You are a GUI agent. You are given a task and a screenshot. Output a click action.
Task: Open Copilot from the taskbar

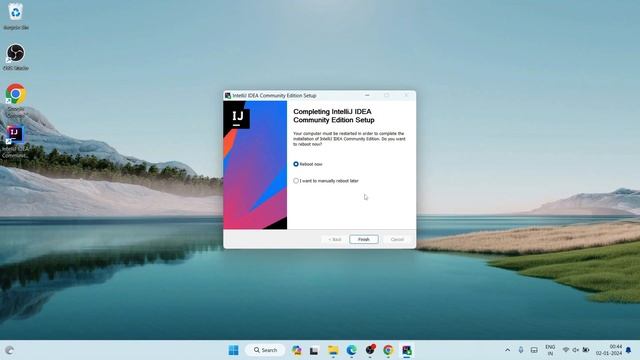pos(297,350)
